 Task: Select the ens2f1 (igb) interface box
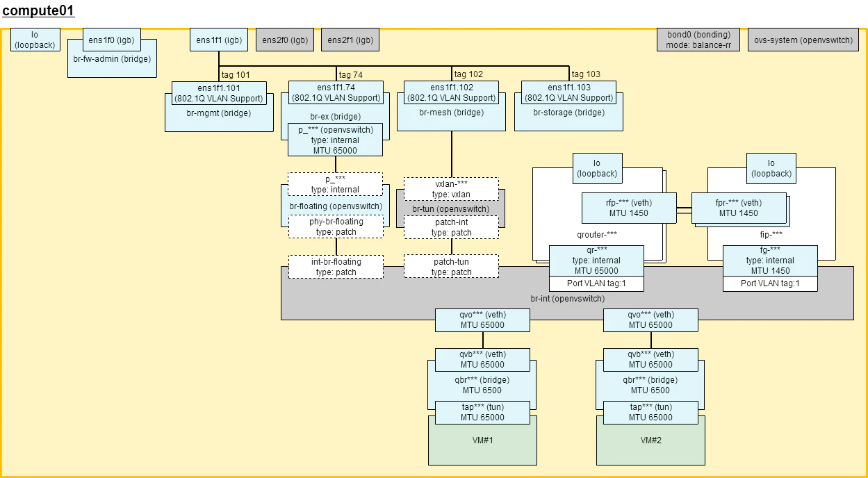point(350,40)
